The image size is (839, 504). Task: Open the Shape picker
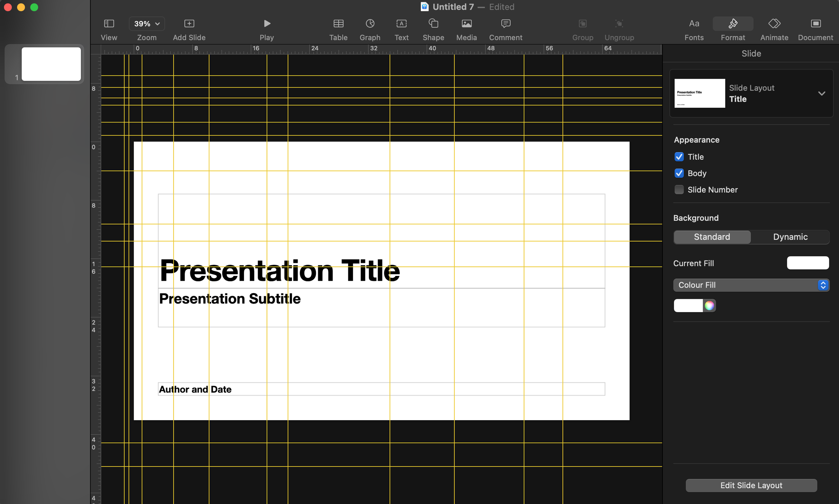433,24
